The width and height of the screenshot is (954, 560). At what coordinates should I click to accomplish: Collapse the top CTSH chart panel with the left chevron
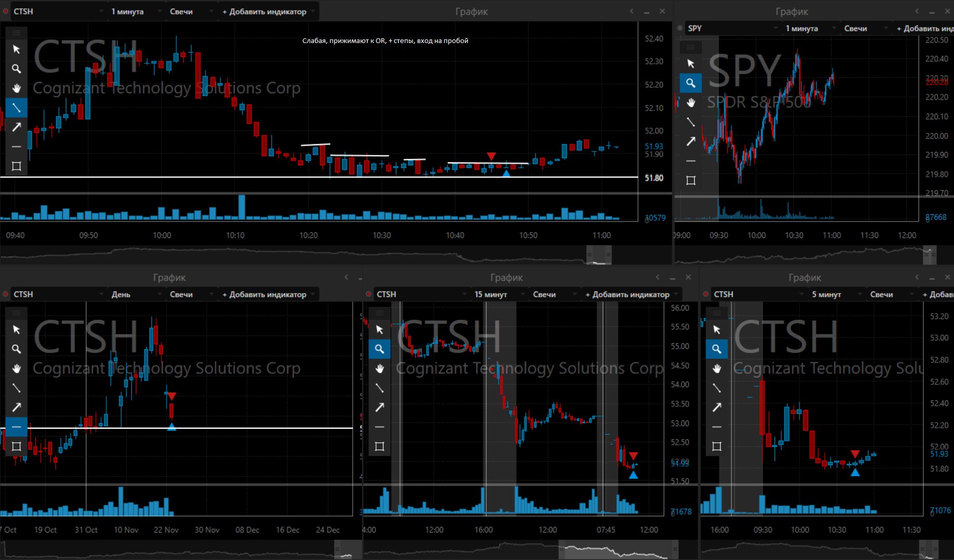click(x=631, y=11)
